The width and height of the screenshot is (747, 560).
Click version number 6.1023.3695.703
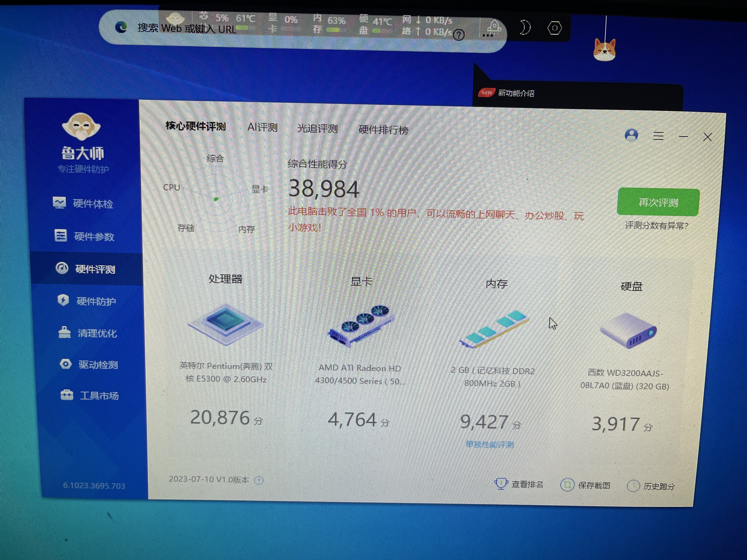(x=94, y=485)
